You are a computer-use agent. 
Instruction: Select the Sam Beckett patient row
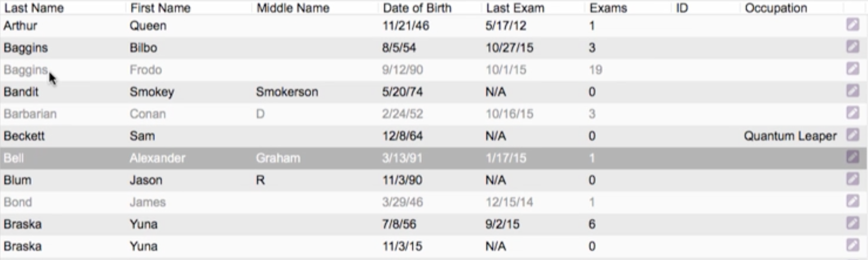click(x=434, y=136)
